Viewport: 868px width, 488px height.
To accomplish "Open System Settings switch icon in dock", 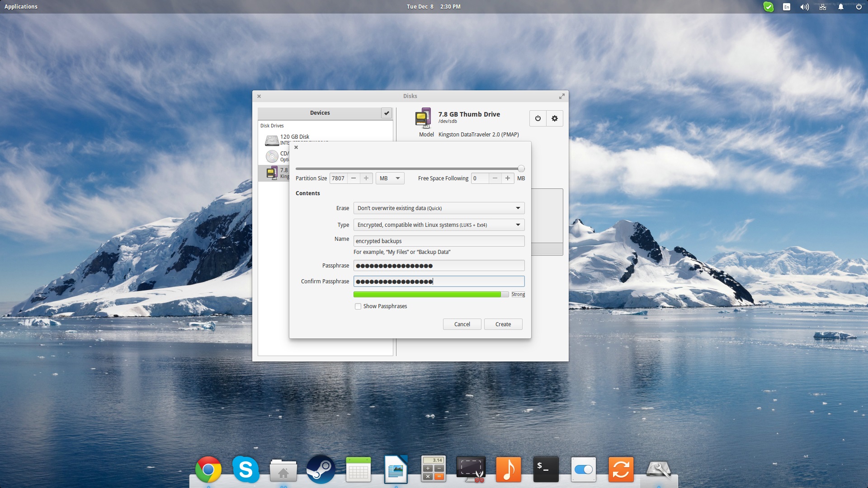I will [584, 469].
